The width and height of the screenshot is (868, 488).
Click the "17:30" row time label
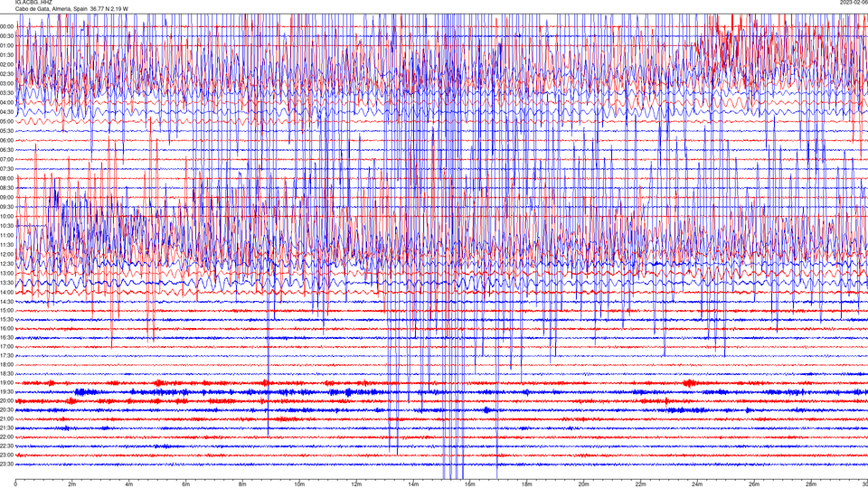coord(6,356)
